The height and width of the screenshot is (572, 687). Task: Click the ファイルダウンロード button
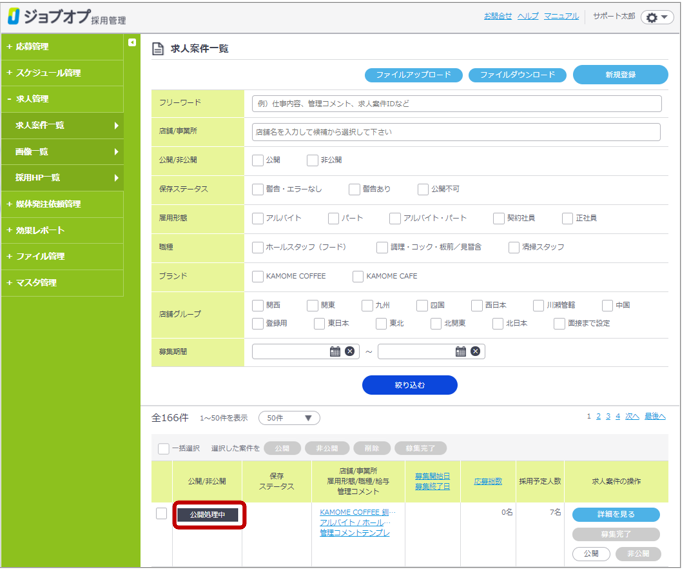[x=517, y=75]
